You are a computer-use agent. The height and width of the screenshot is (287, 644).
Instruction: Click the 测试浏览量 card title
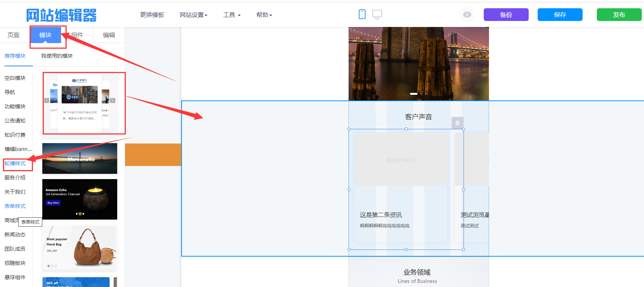pos(475,215)
